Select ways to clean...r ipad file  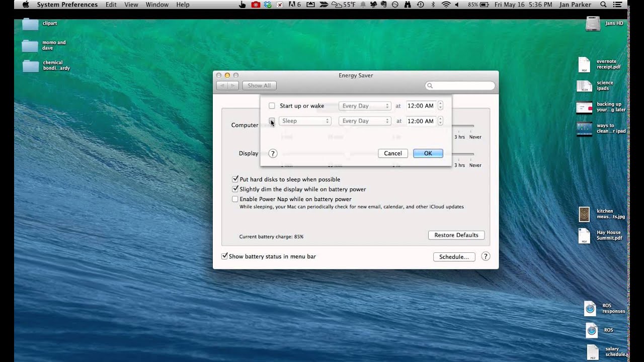click(x=584, y=129)
